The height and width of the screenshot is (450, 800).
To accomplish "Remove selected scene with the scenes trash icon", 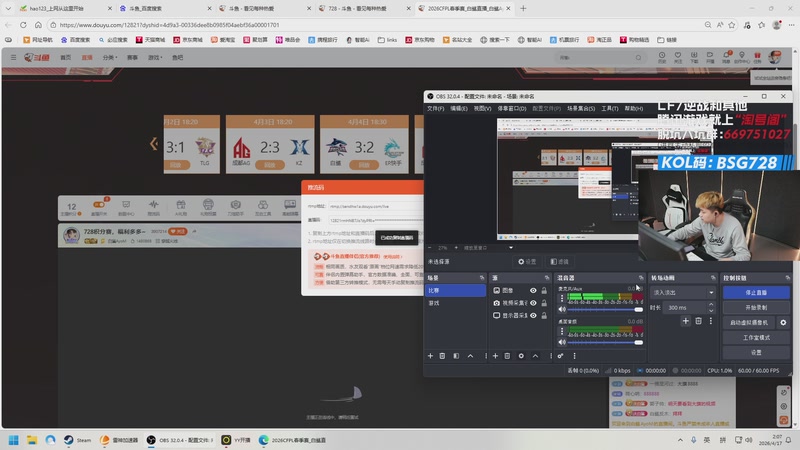I will [442, 356].
